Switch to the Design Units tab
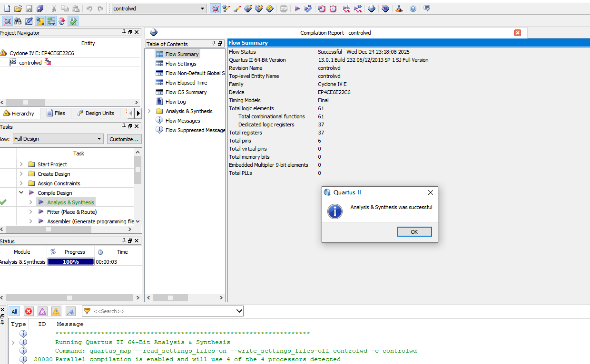Image resolution: width=590 pixels, height=364 pixels. tap(96, 113)
